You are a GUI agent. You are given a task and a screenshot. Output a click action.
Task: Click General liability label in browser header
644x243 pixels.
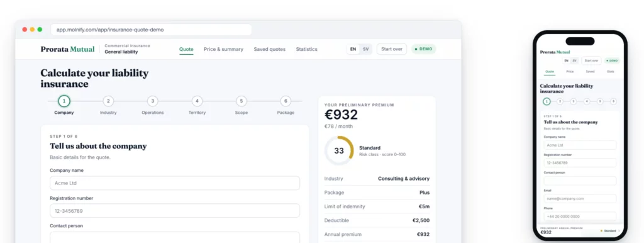coord(121,52)
